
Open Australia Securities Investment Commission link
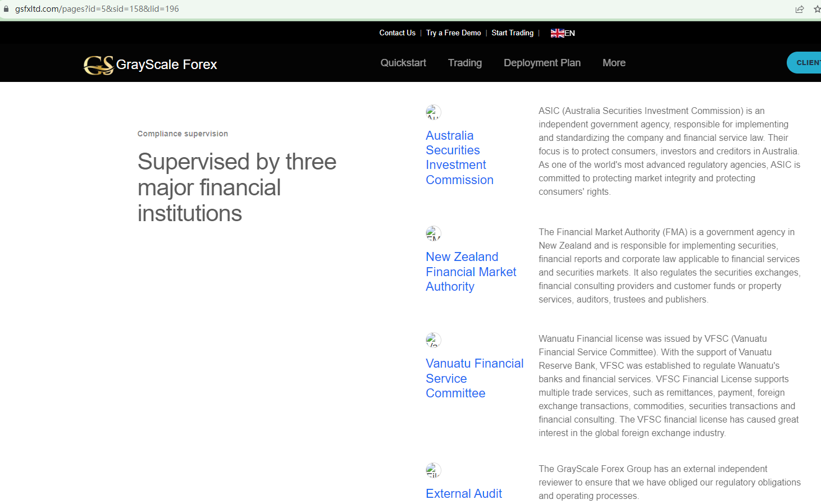[x=459, y=158]
